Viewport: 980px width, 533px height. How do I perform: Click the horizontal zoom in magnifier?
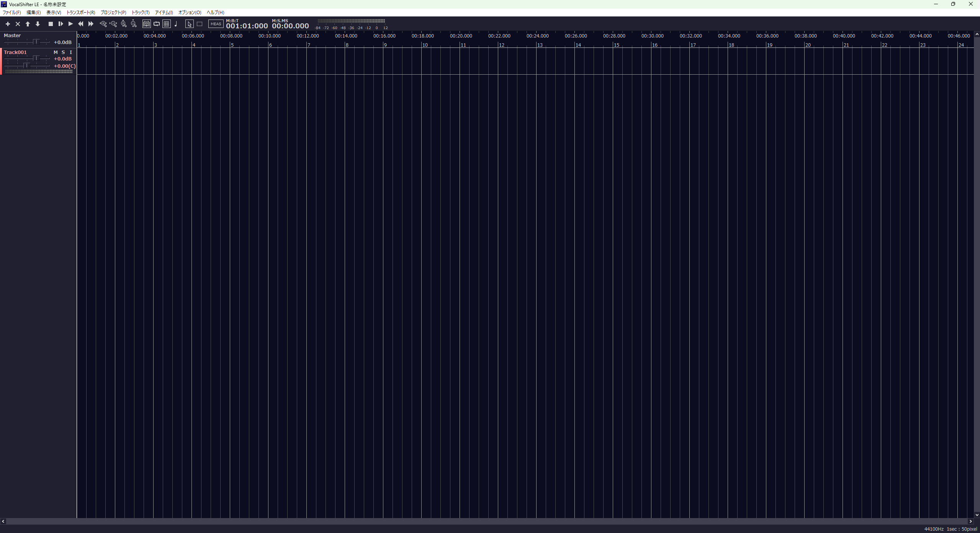point(103,24)
